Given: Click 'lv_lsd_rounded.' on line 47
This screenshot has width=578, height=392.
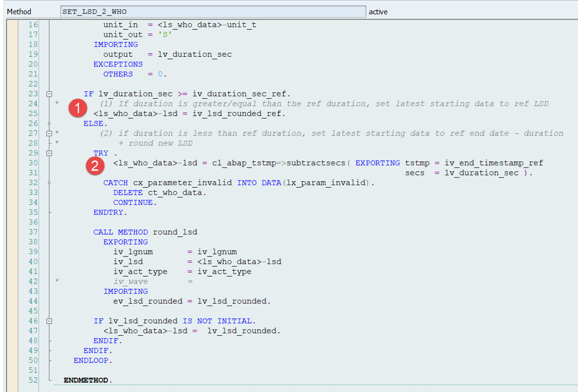Looking at the screenshot, I should click(244, 331).
